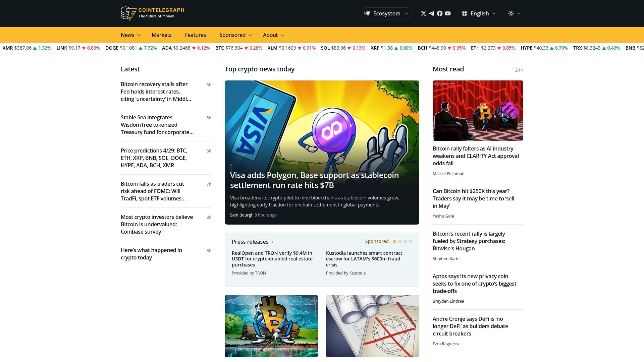
Task: Open Can Bitcoin hit $250K article
Action: [x=473, y=198]
